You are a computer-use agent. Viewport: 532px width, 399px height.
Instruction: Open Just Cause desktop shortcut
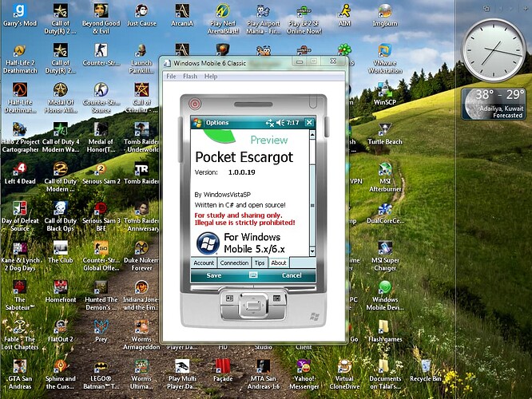pyautogui.click(x=141, y=15)
